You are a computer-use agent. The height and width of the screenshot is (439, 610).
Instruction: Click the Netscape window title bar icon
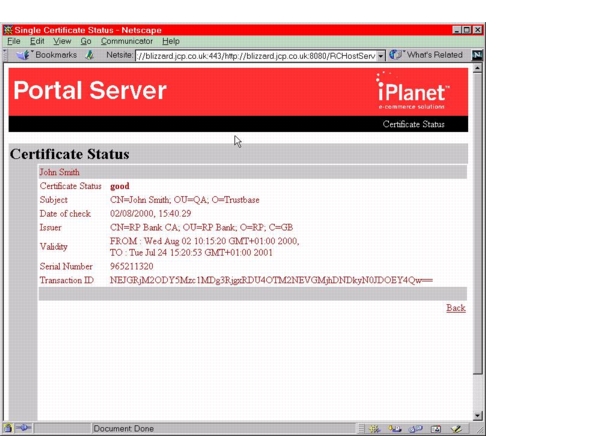[8, 30]
